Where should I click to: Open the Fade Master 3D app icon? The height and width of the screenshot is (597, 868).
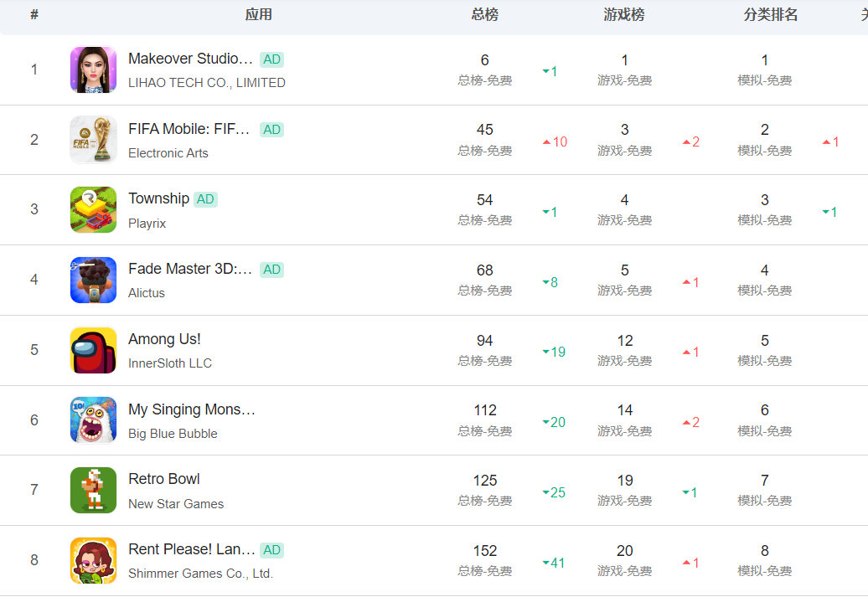tap(93, 280)
